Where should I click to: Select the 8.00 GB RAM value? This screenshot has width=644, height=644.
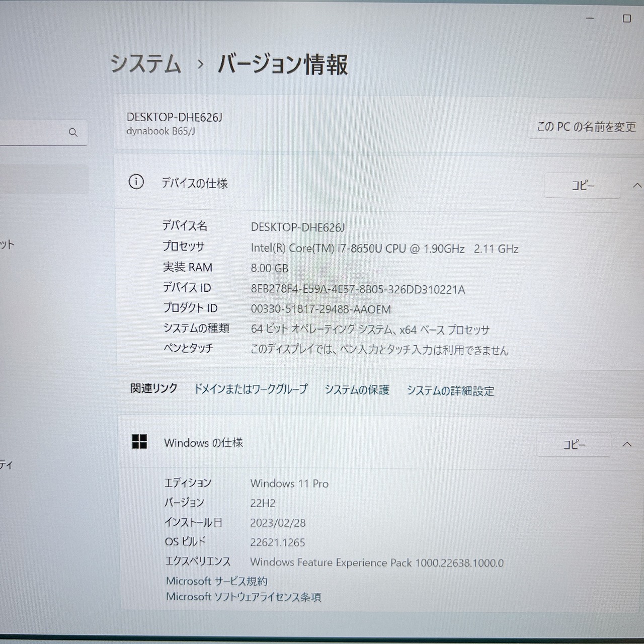click(269, 268)
